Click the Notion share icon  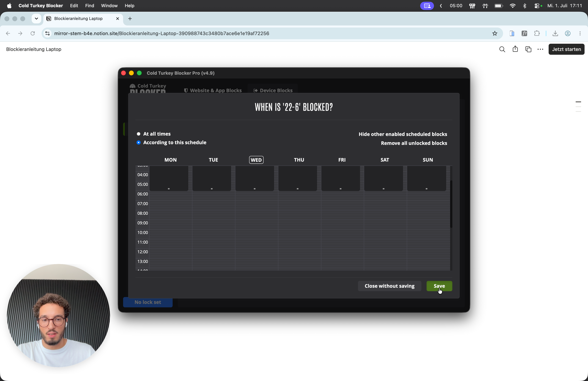point(515,49)
